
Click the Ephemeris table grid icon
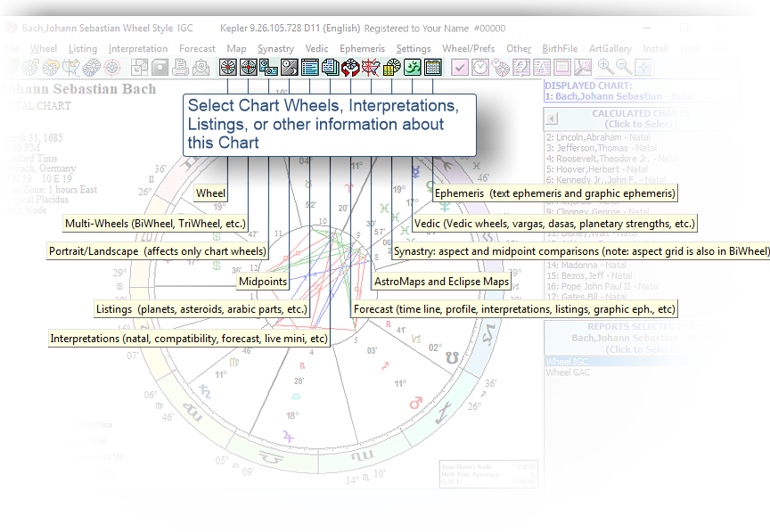click(432, 67)
